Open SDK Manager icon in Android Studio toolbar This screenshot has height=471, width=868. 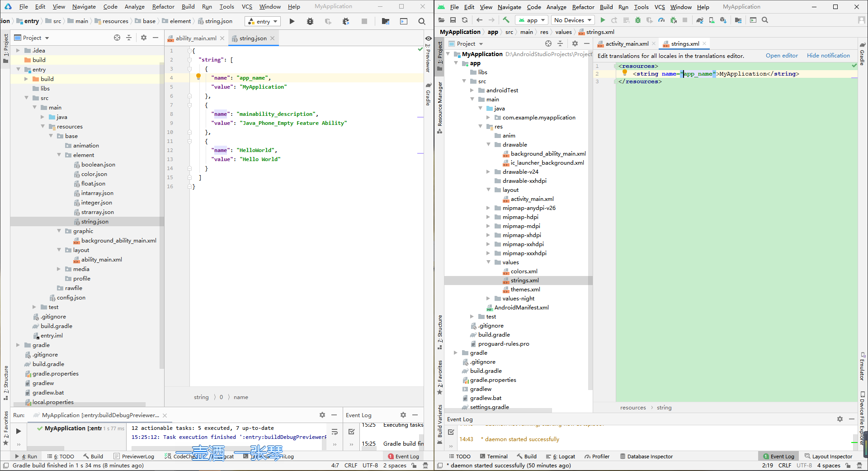pos(723,20)
